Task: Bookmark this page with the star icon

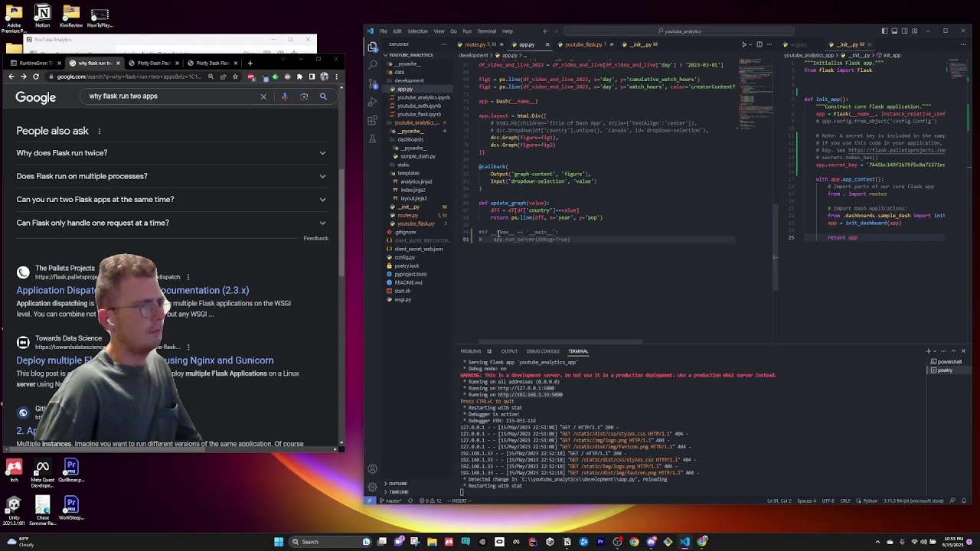Action: point(236,77)
